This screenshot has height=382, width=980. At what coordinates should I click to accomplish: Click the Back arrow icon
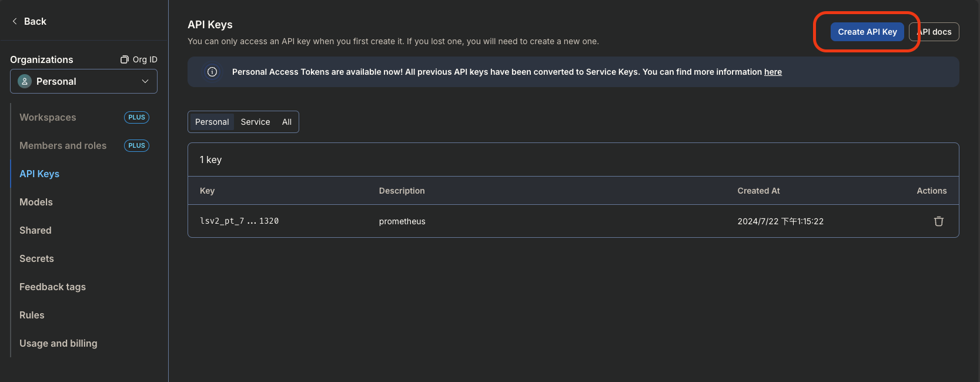15,21
